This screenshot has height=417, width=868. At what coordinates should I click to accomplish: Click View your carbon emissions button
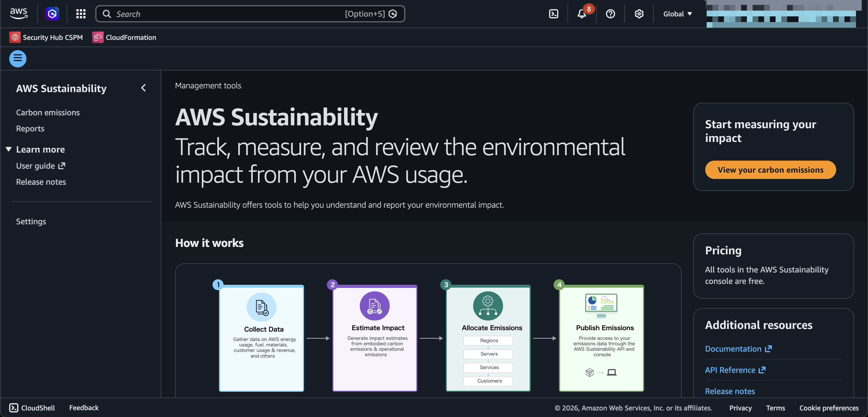point(770,170)
